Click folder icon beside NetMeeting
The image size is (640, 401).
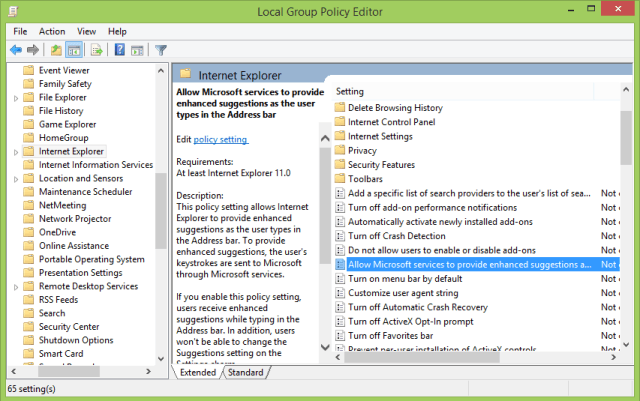click(29, 205)
